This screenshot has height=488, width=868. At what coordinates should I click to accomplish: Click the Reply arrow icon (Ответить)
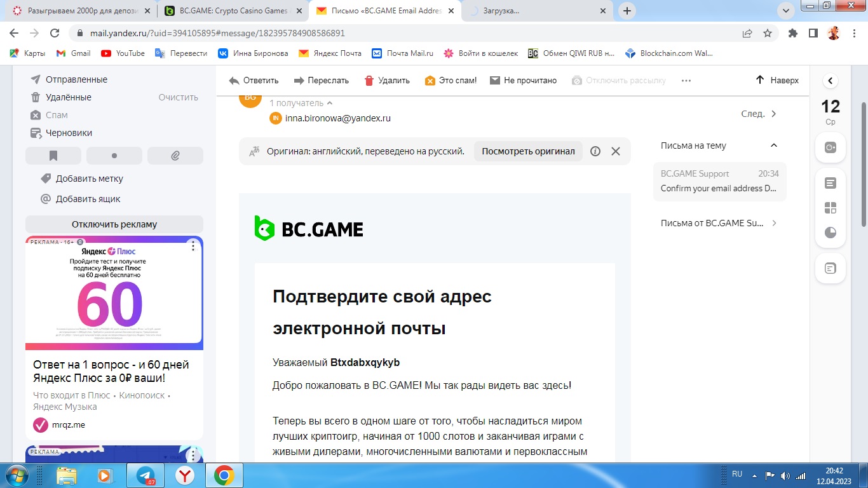pyautogui.click(x=234, y=81)
